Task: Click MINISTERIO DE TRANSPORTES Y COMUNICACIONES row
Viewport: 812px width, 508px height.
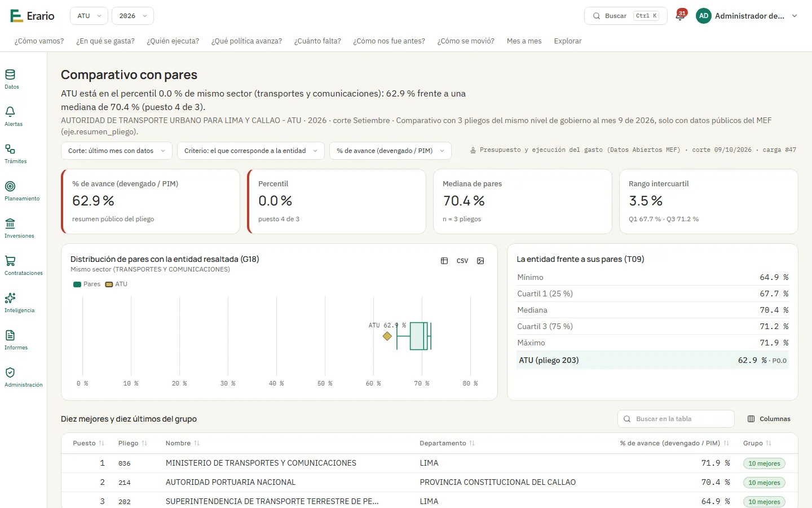Action: point(430,463)
